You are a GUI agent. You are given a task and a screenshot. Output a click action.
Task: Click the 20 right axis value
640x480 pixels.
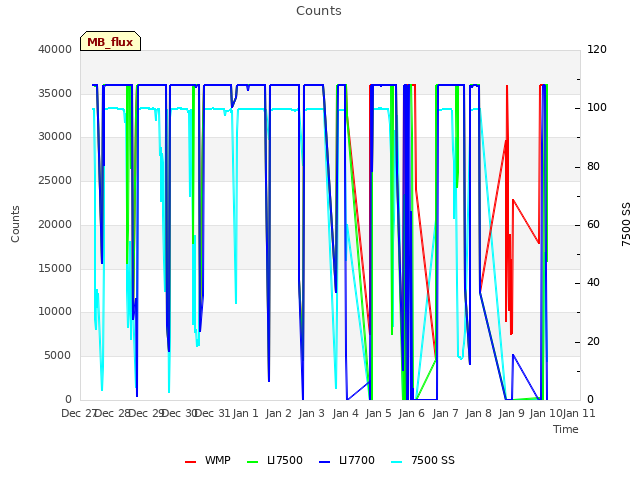pos(593,342)
